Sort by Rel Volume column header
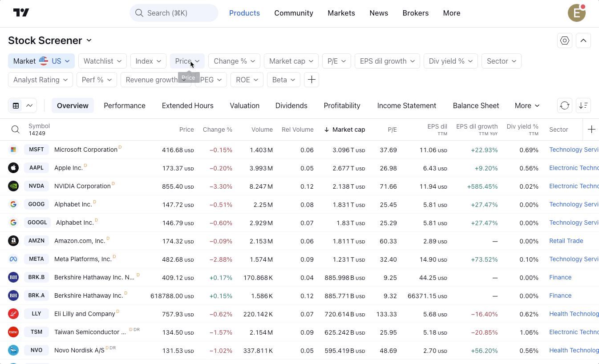This screenshot has width=599, height=364. pyautogui.click(x=298, y=129)
